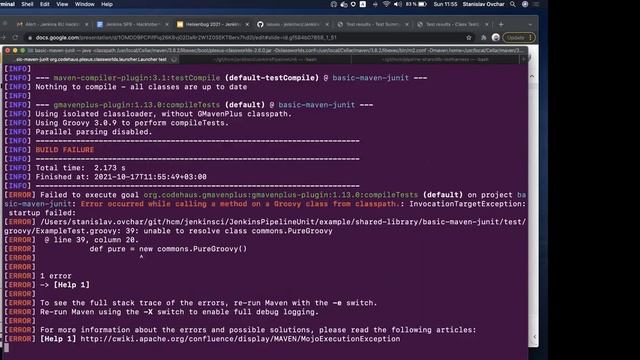
Task: Select the third bash terminal tab
Action: click(x=436, y=60)
